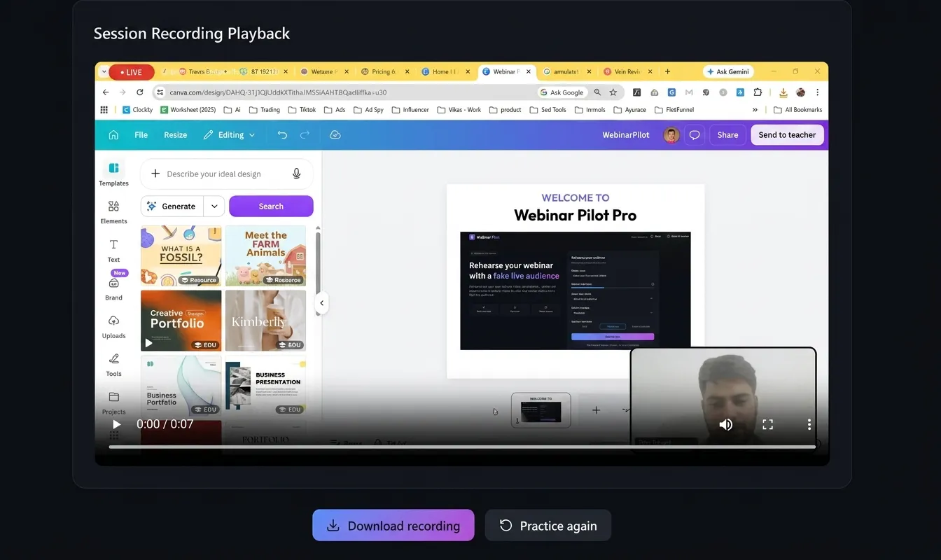
Task: Click the browser reload icon
Action: click(140, 92)
